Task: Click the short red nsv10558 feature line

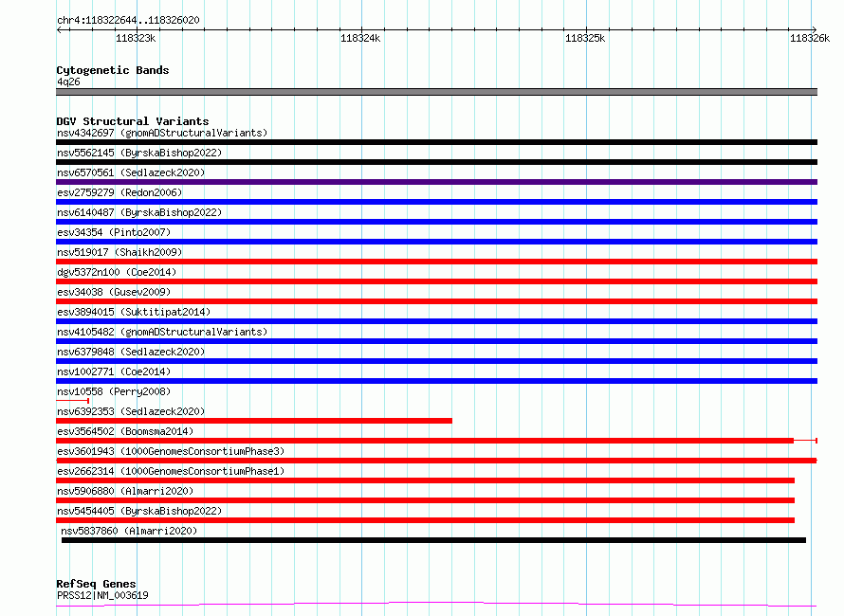Action: [x=73, y=401]
